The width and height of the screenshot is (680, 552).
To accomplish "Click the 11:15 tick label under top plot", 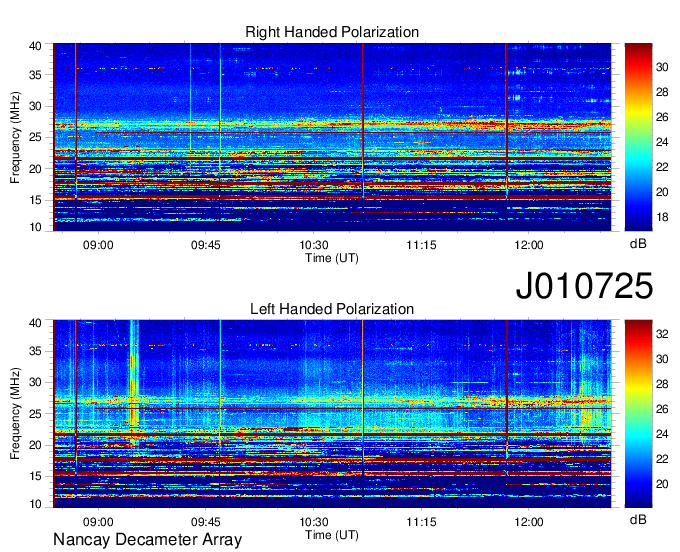I will [x=421, y=245].
